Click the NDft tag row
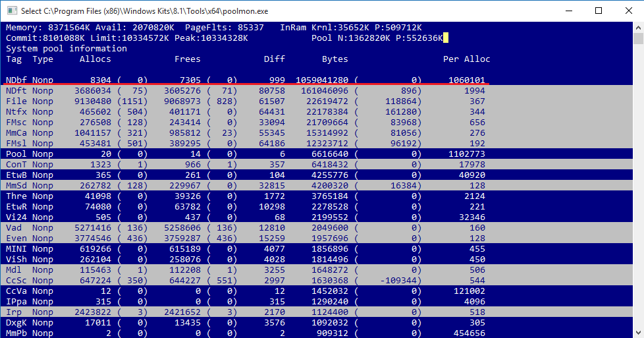 (16, 91)
